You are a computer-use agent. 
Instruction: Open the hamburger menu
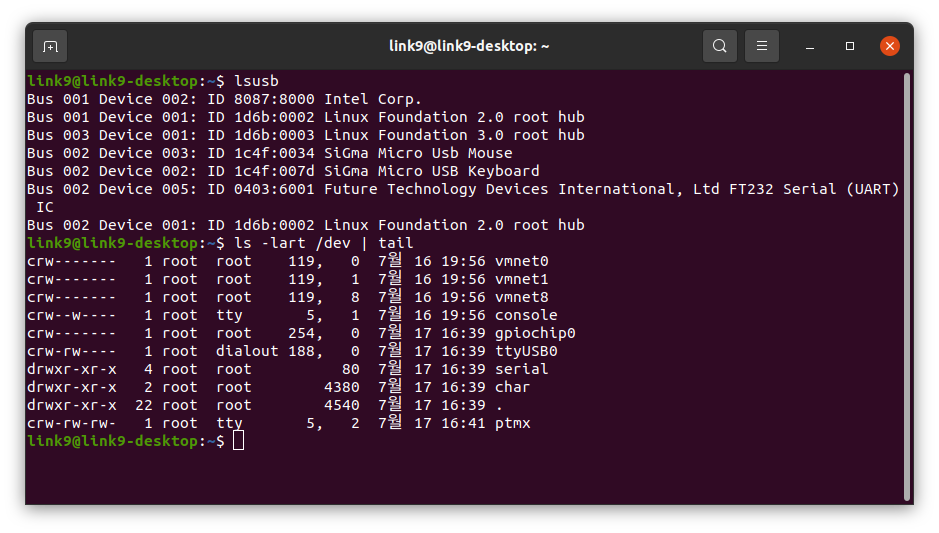(762, 46)
